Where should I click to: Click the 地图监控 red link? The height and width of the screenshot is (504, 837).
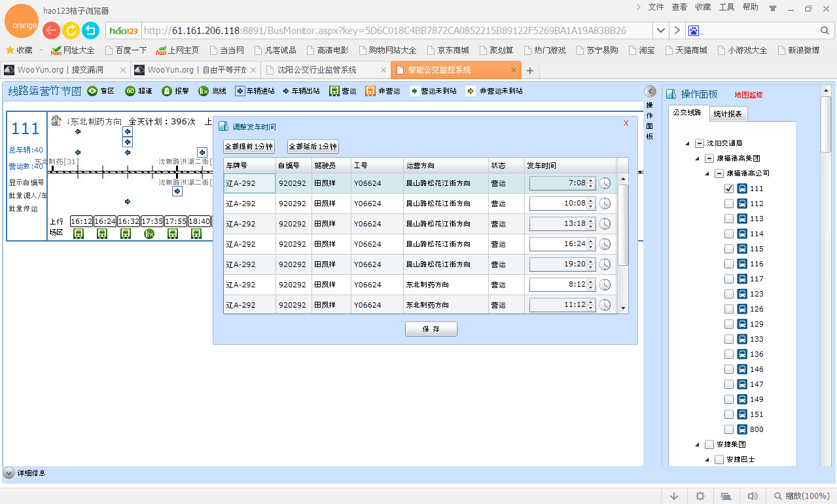pyautogui.click(x=749, y=95)
